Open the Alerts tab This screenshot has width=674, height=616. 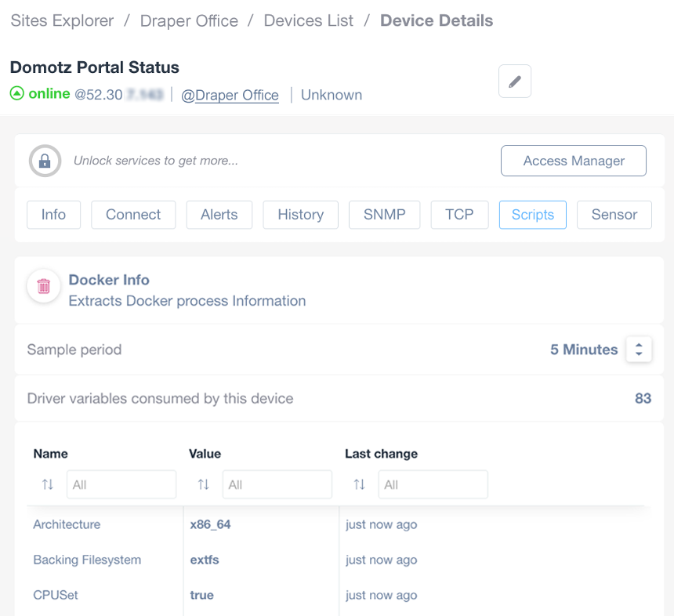point(219,215)
